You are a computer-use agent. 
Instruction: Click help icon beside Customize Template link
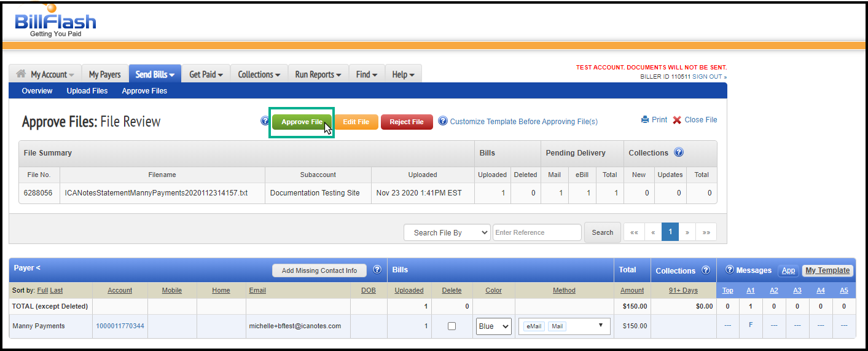tap(442, 121)
